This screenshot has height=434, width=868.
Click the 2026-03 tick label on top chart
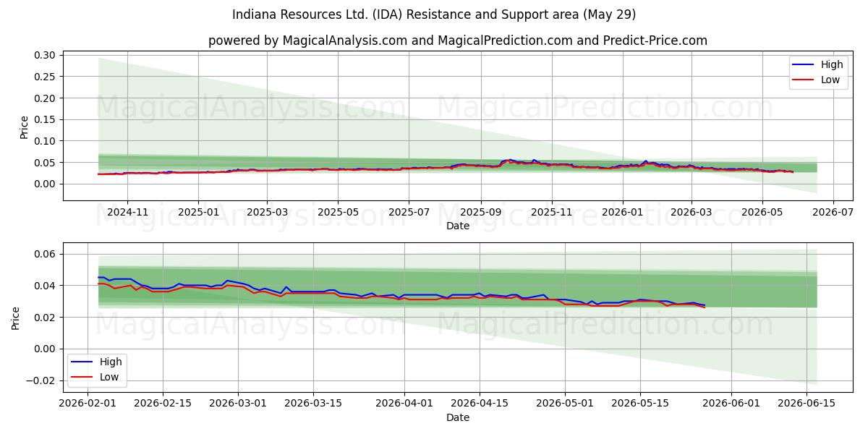click(x=691, y=213)
